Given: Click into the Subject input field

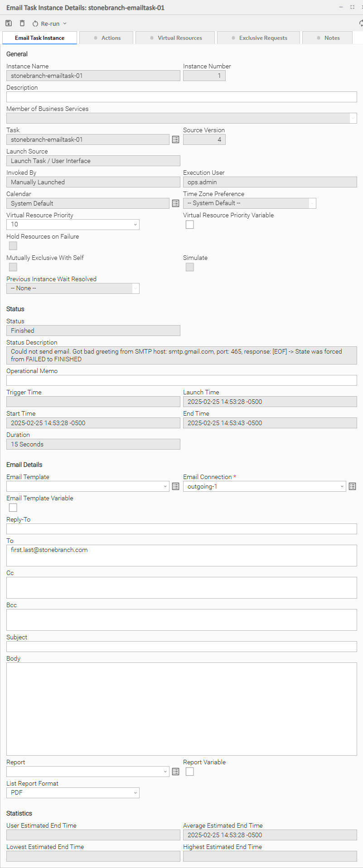Looking at the screenshot, I should click(181, 647).
